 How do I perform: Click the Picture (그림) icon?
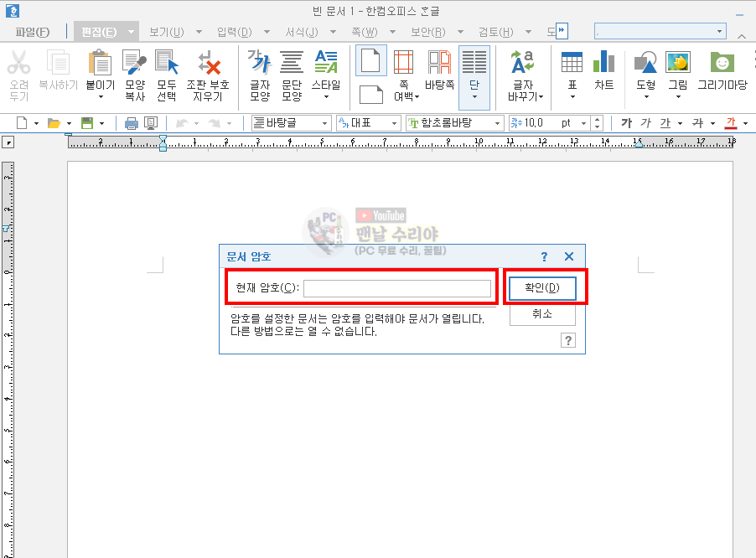tap(678, 63)
